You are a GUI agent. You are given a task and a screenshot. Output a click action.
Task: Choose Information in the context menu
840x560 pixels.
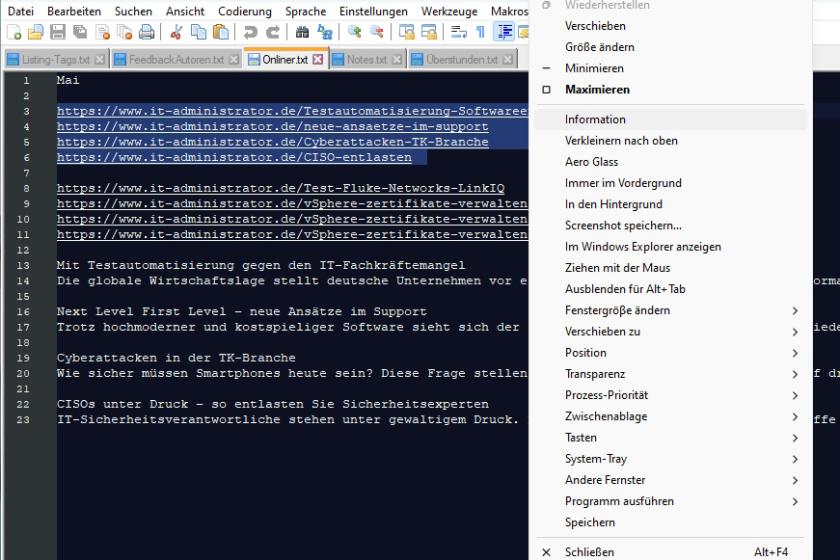tap(670, 120)
